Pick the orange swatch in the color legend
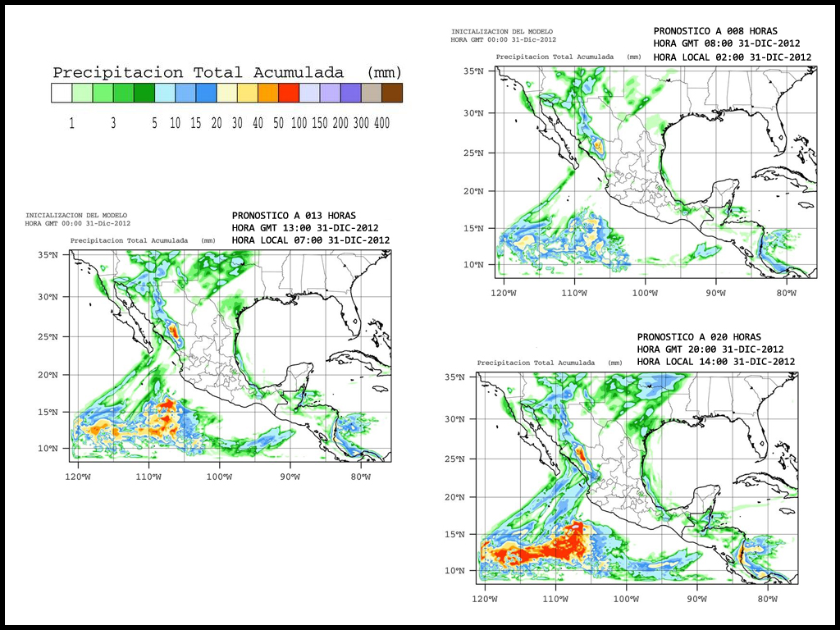This screenshot has height=630, width=840. (268, 93)
